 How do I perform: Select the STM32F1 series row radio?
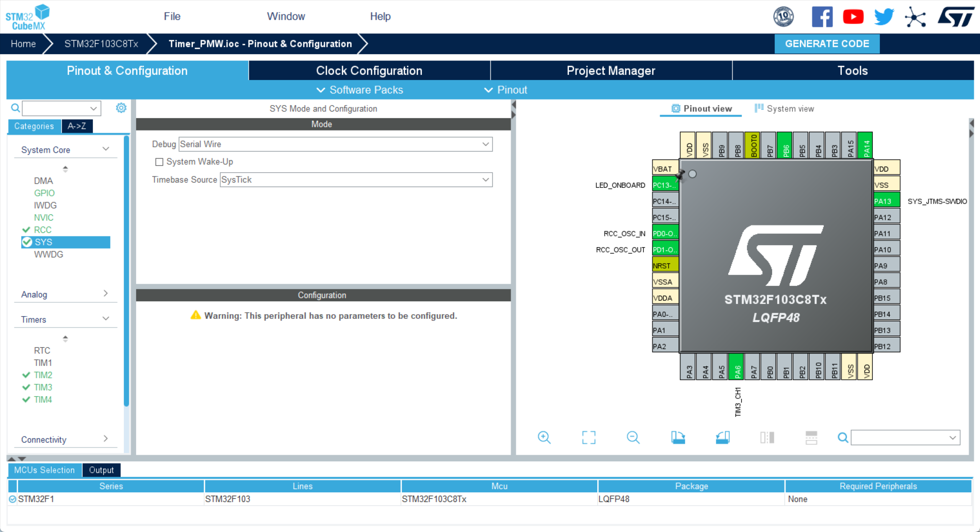12,499
